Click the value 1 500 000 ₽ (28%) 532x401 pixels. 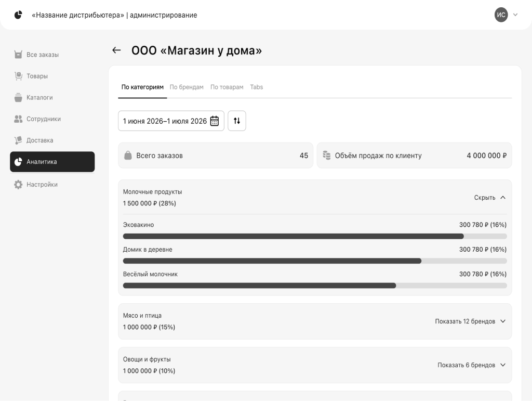(x=149, y=203)
